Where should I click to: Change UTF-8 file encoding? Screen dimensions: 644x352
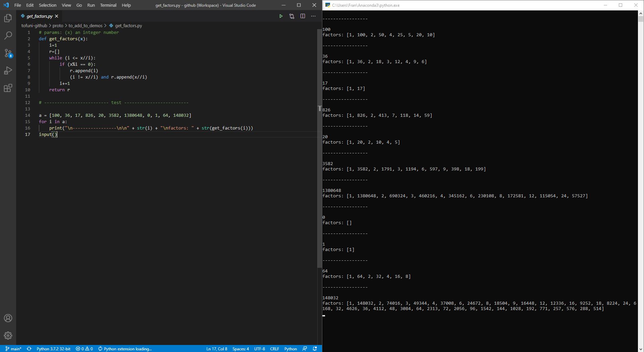pyautogui.click(x=259, y=349)
